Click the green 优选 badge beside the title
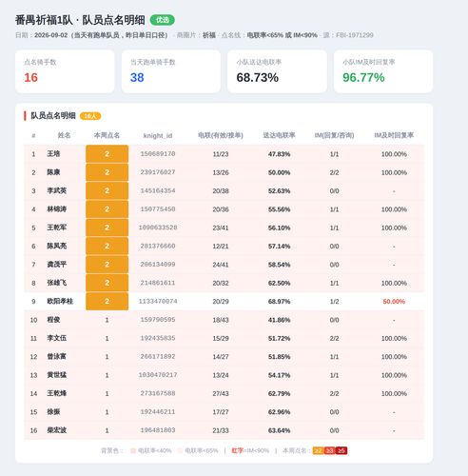The width and height of the screenshot is (468, 476). pos(162,20)
